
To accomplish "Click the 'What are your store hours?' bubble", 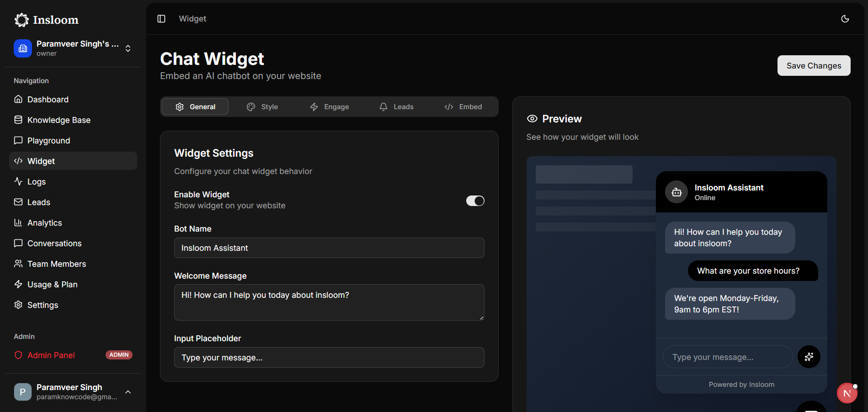I will pyautogui.click(x=753, y=271).
